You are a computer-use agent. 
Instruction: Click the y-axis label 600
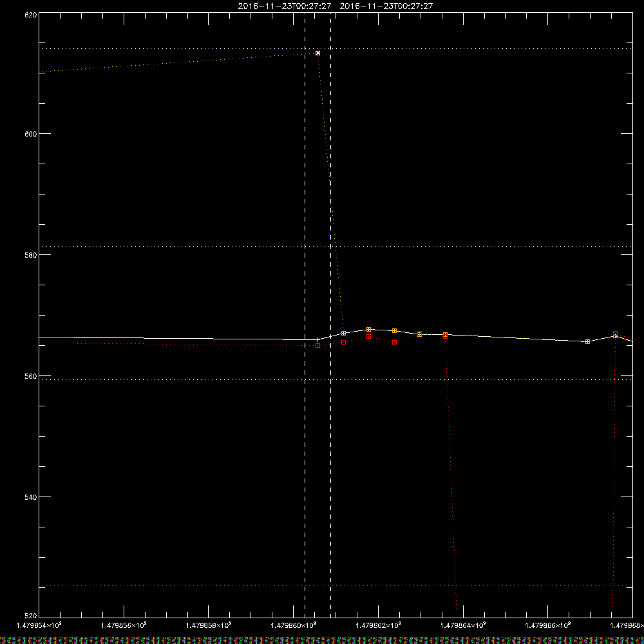pos(31,134)
